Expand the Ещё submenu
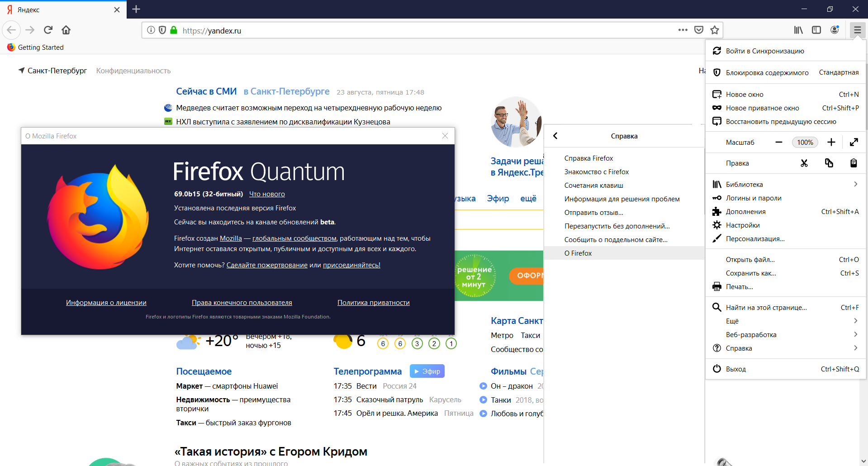Viewport: 868px width, 466px height. point(786,321)
